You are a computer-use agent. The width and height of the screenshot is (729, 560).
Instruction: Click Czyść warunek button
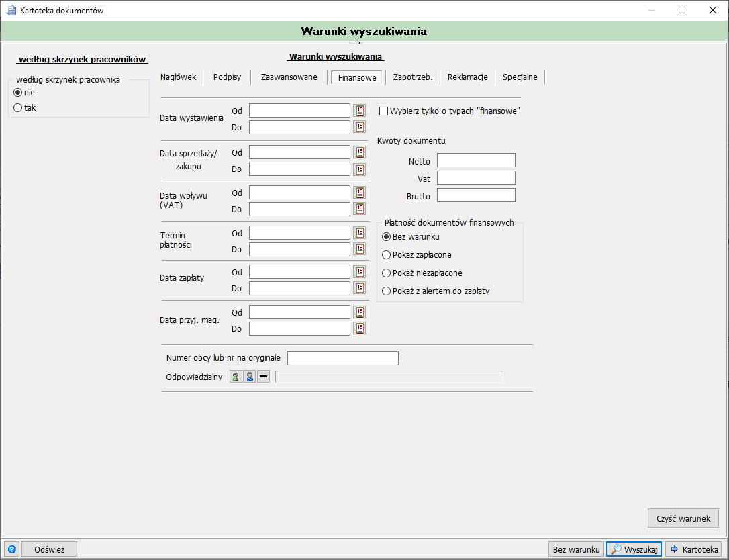pos(683,518)
